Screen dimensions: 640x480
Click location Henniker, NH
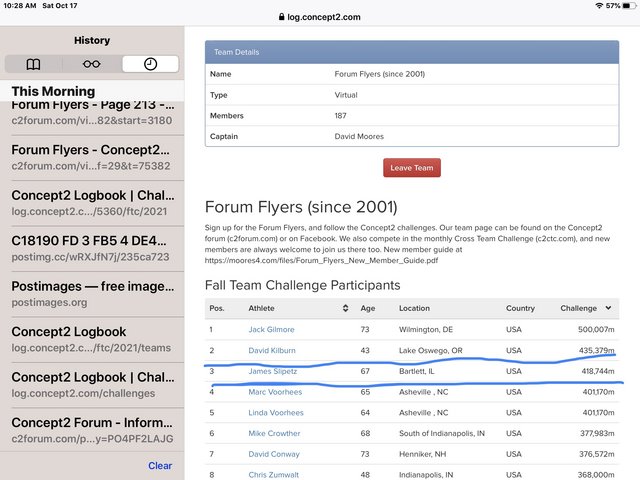tap(422, 454)
